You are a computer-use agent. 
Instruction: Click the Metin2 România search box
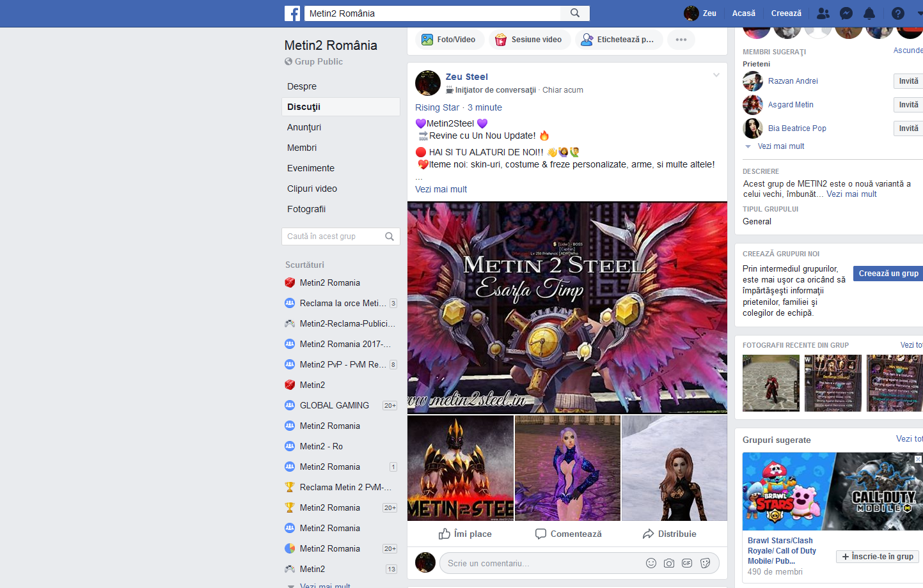[433, 13]
